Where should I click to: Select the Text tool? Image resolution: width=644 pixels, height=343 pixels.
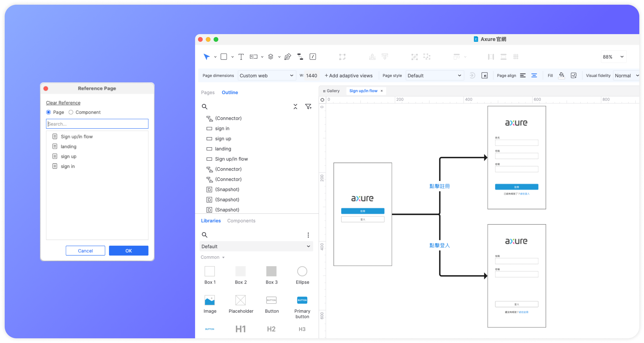pyautogui.click(x=241, y=57)
